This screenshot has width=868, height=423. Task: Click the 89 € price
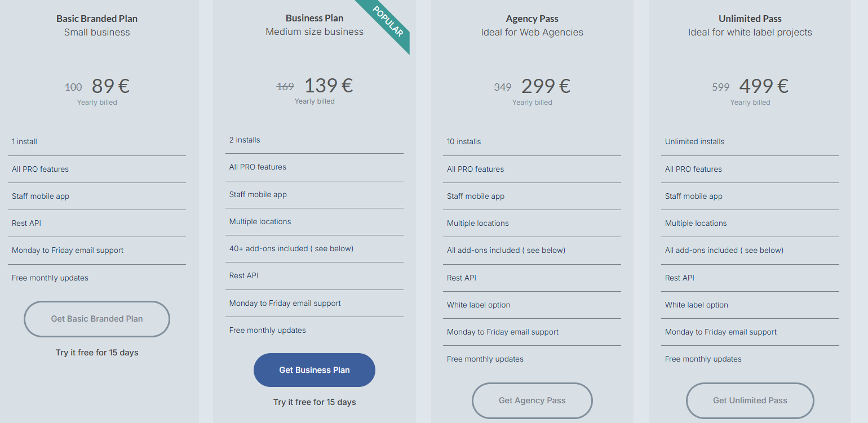(x=110, y=86)
